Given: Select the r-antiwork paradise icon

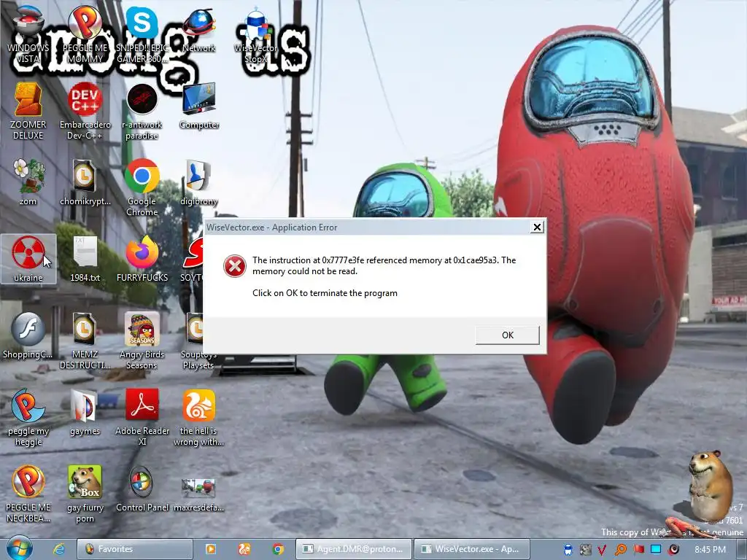Looking at the screenshot, I should 142,111.
